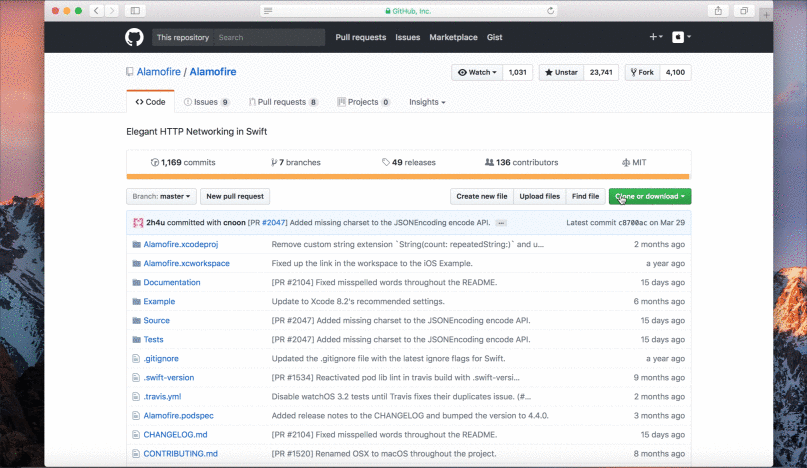Click the orange language bar
The width and height of the screenshot is (807, 468).
pyautogui.click(x=408, y=176)
